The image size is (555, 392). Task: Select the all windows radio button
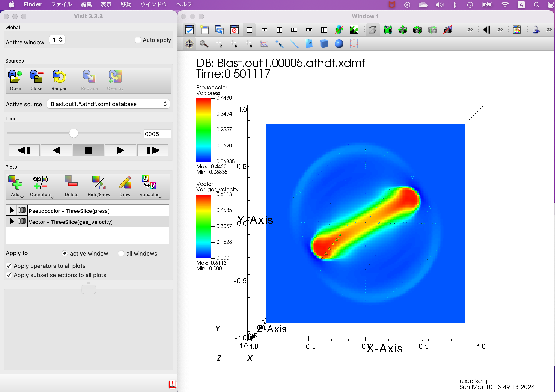tap(121, 253)
